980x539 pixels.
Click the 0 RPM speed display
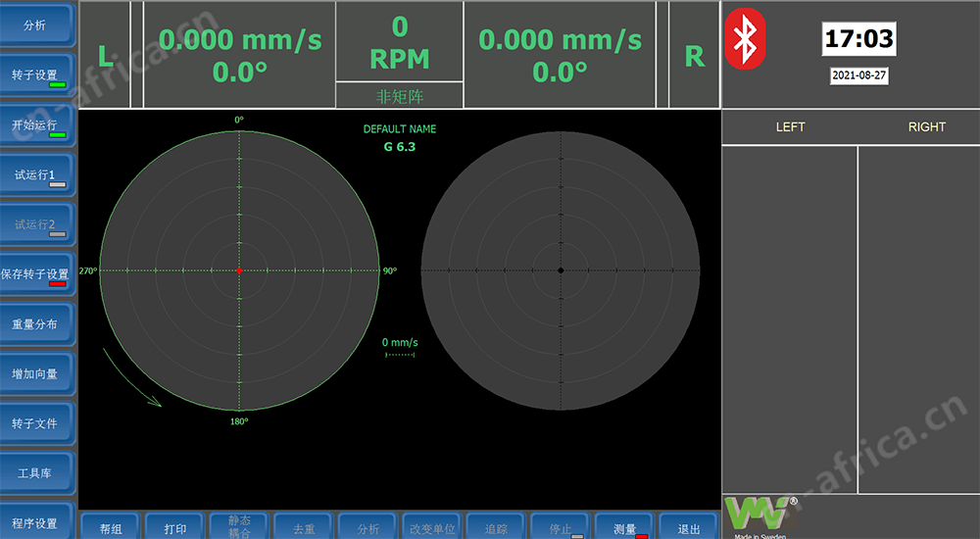click(400, 42)
